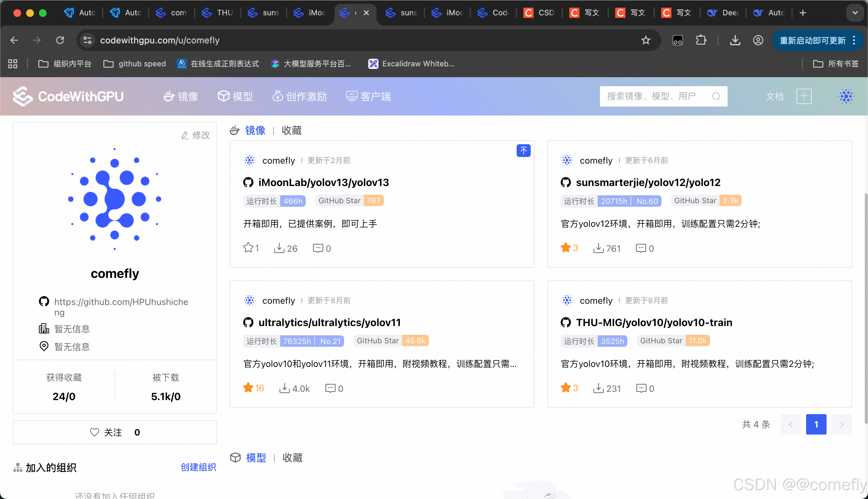This screenshot has width=868, height=499.
Task: Click the search magnifier in the search bar
Action: point(716,96)
